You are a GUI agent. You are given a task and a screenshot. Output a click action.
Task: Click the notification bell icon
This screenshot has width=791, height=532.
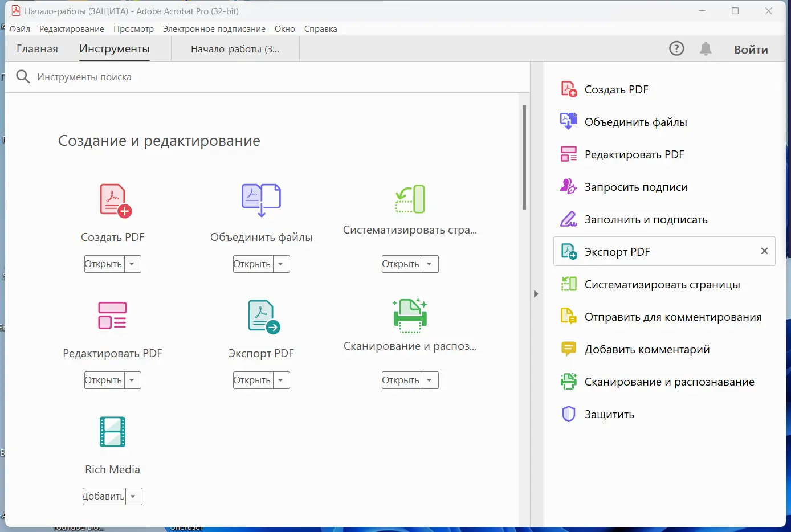pos(706,48)
